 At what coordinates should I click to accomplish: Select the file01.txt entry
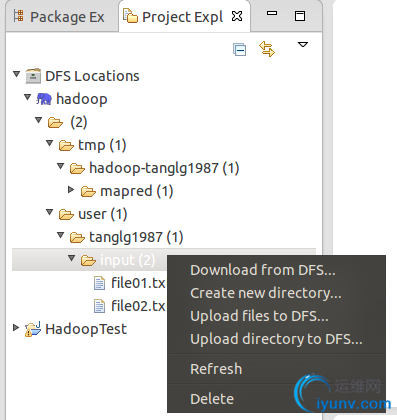coord(138,283)
